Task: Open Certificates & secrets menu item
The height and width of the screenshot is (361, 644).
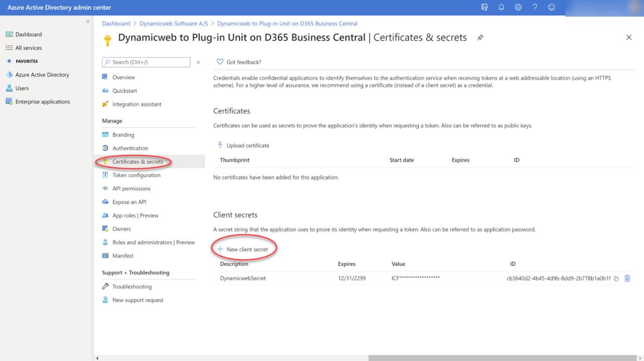Action: (137, 162)
